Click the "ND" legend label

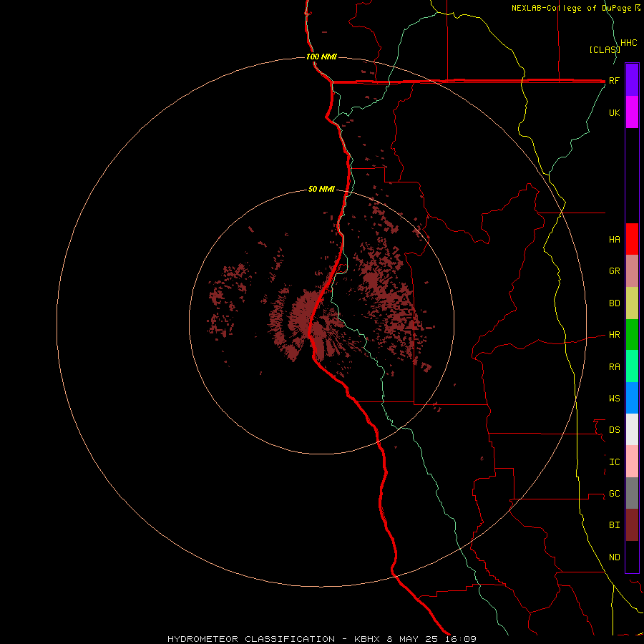[615, 557]
